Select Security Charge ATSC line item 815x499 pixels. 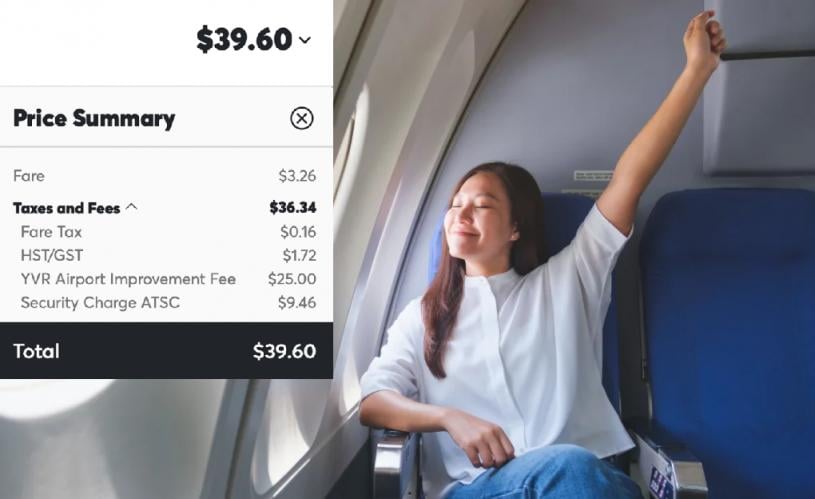tap(100, 303)
